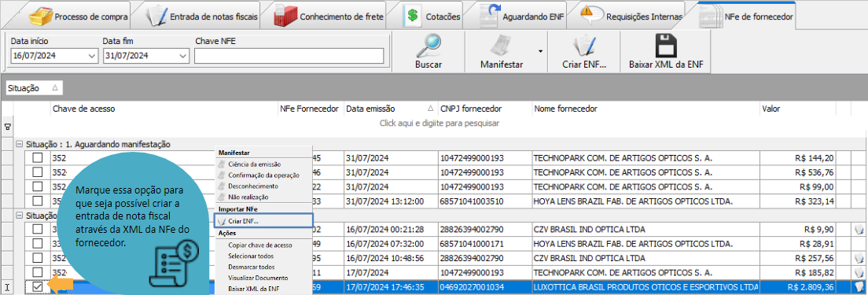Switch to the Entrada de notas fiscais tab
Viewport: 868px width, 295px height.
(203, 17)
